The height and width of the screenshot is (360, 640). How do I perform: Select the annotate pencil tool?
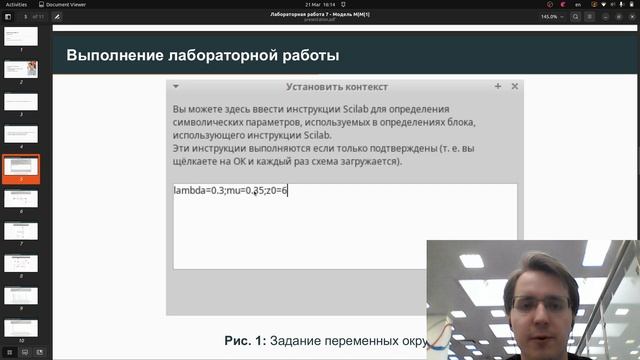57,17
